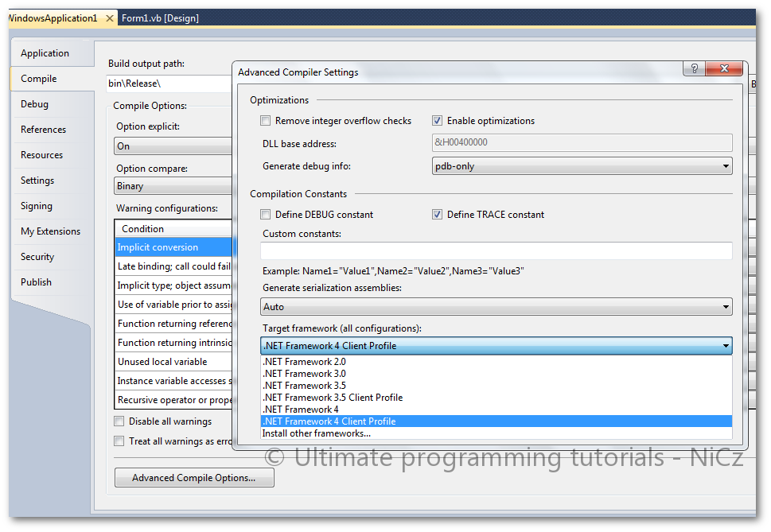
Task: Click the Build output path field
Action: click(169, 83)
